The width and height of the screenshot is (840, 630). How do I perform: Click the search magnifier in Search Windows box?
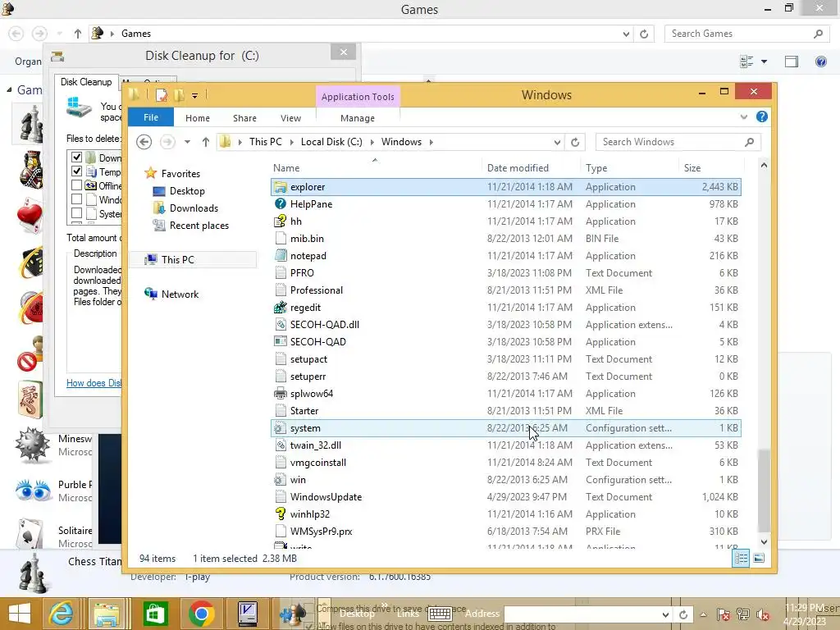pyautogui.click(x=750, y=142)
